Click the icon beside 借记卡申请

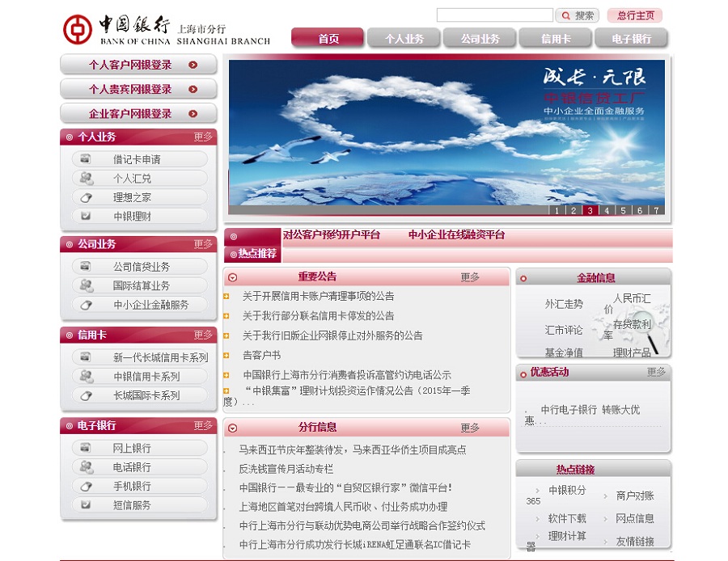86,159
